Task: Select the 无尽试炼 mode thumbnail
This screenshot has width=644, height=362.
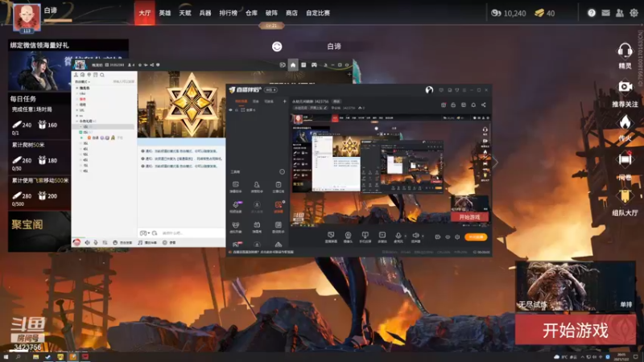Action: point(576,286)
